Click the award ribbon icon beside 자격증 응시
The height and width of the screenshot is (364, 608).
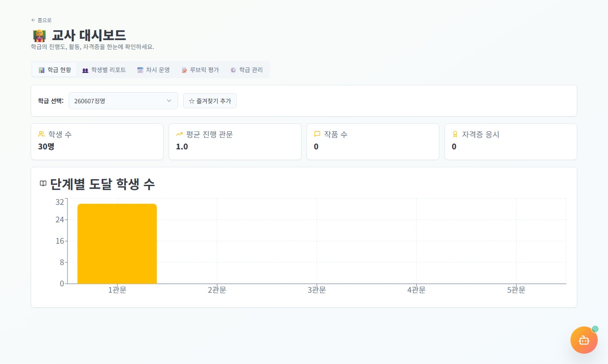455,134
